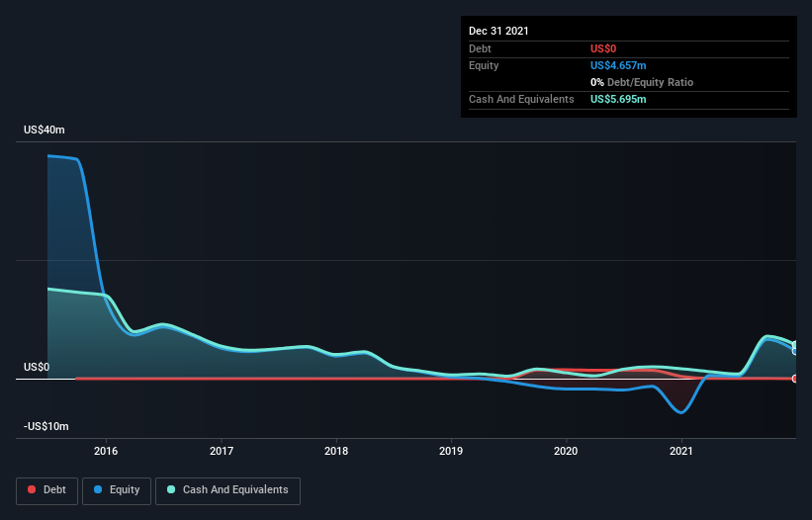The width and height of the screenshot is (812, 520).
Task: Click the US$40m y-axis label
Action: tap(45, 130)
